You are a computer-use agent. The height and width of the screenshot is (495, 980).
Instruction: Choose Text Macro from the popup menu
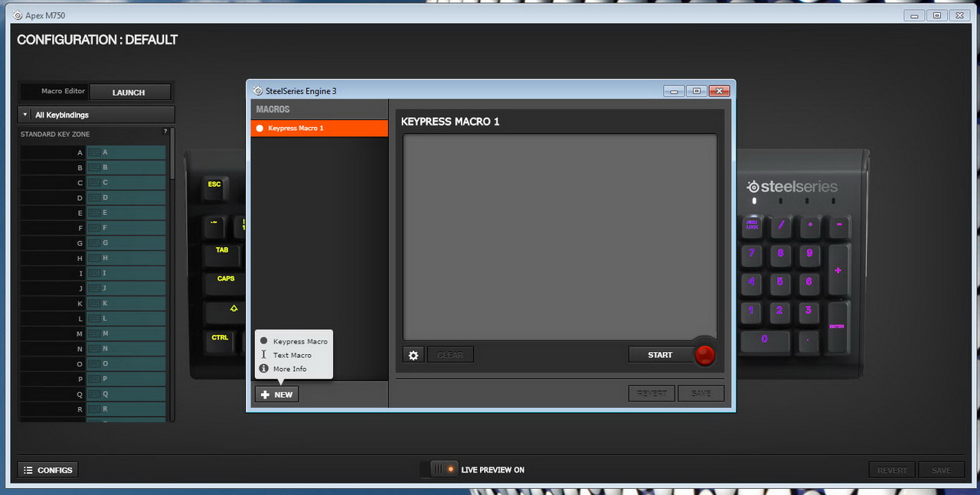[292, 355]
